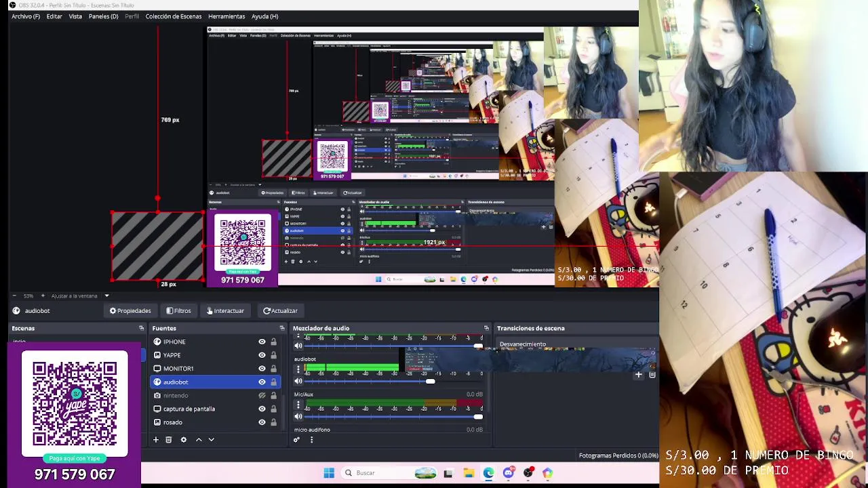
Task: Select MONITOR1 source row
Action: point(214,369)
